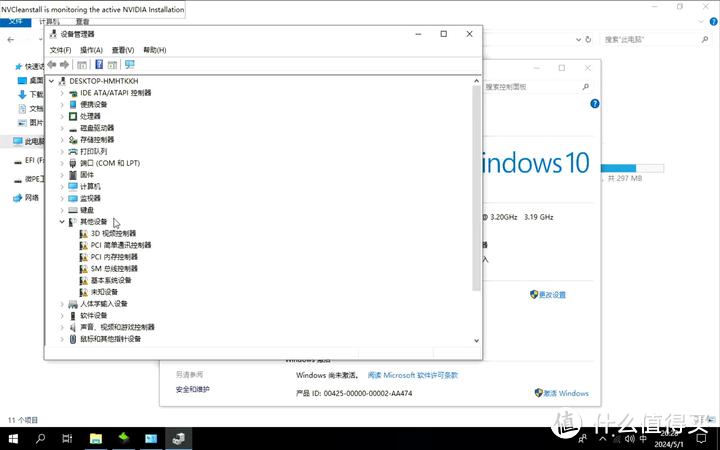The image size is (720, 450).
Task: Click the 激活 Windows link
Action: pyautogui.click(x=565, y=393)
